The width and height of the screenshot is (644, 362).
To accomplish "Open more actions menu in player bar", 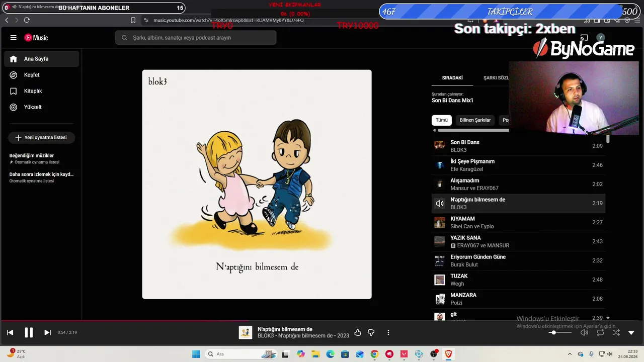I will (x=388, y=332).
